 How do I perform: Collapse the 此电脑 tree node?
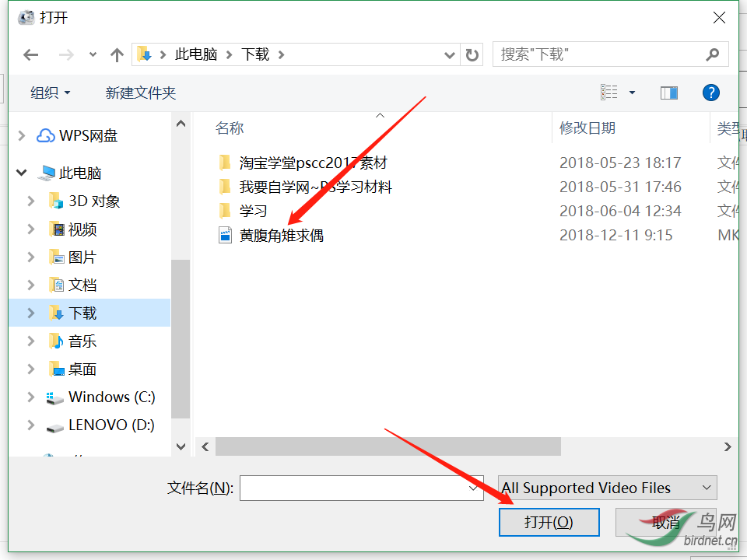coord(22,173)
